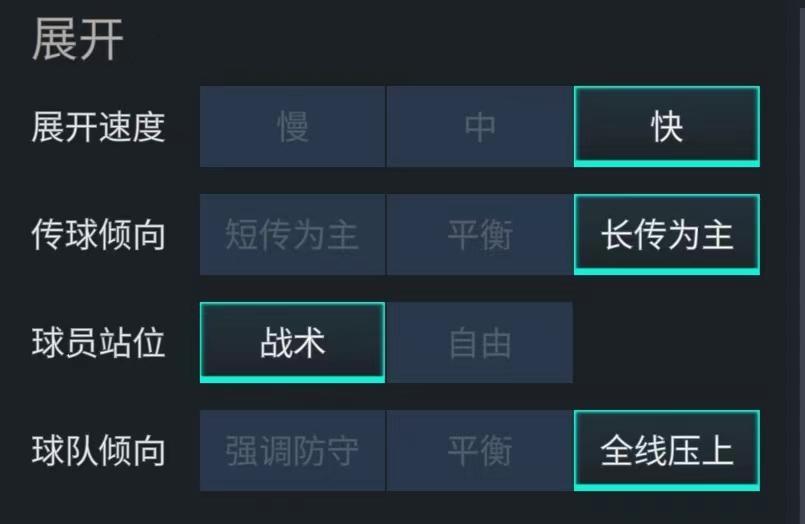
Task: Click the 传球倾向 row label
Action: pyautogui.click(x=98, y=235)
